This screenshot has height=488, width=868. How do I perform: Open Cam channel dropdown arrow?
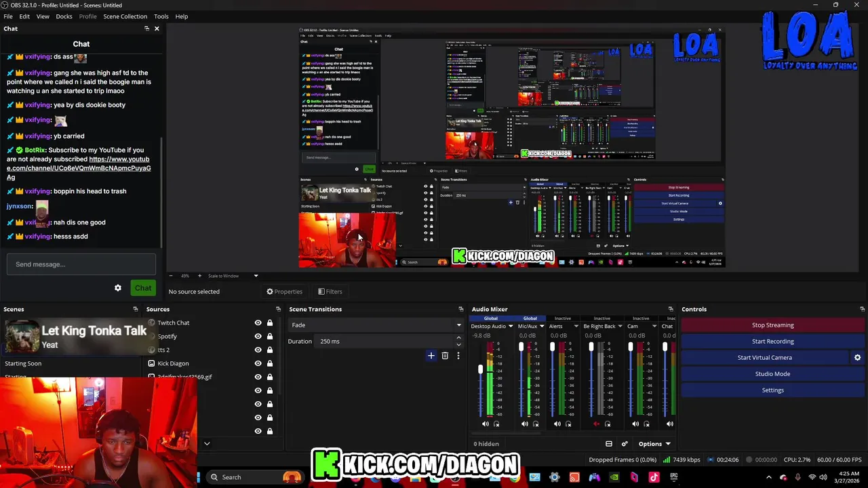pyautogui.click(x=654, y=326)
